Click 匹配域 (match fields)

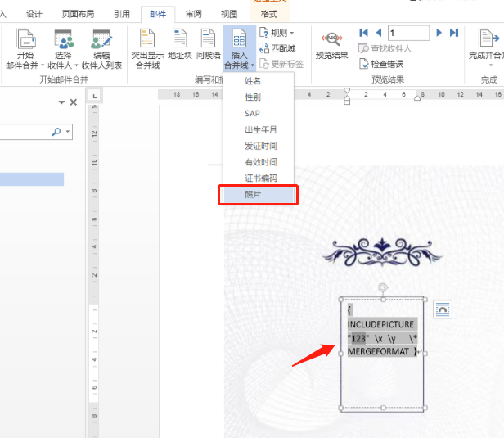277,48
